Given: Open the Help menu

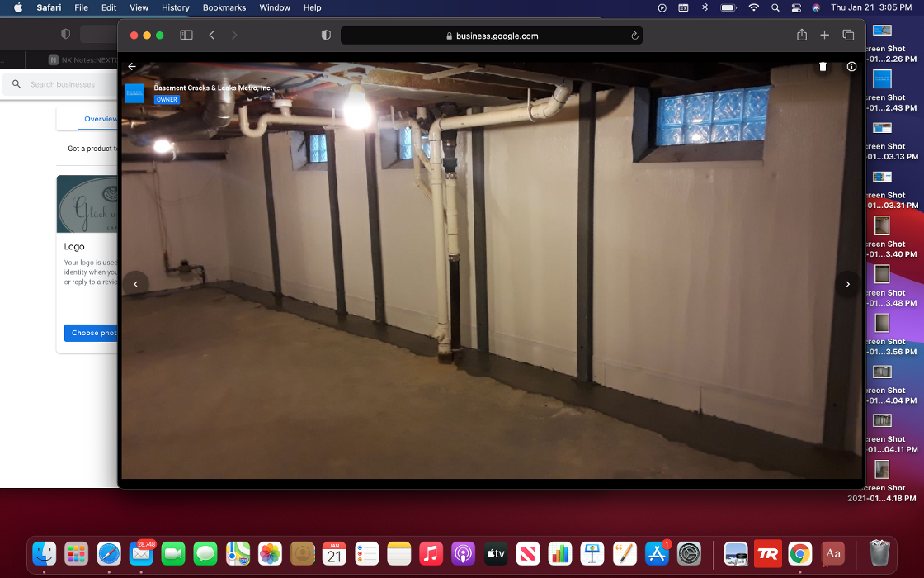Looking at the screenshot, I should [313, 7].
